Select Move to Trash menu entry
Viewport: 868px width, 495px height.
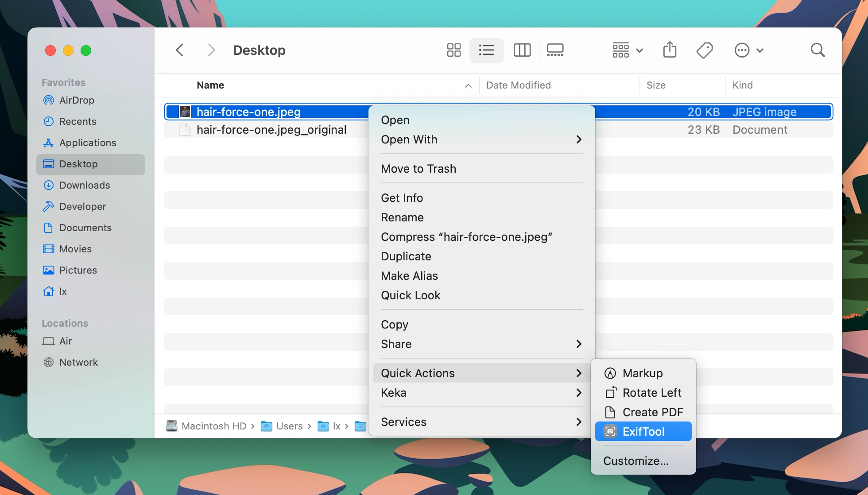click(418, 169)
